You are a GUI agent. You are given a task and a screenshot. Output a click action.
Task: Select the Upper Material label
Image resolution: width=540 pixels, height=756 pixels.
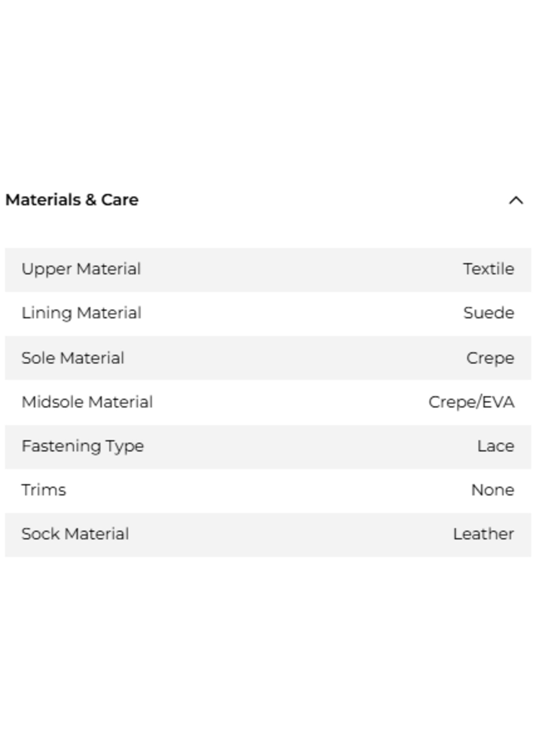81,269
